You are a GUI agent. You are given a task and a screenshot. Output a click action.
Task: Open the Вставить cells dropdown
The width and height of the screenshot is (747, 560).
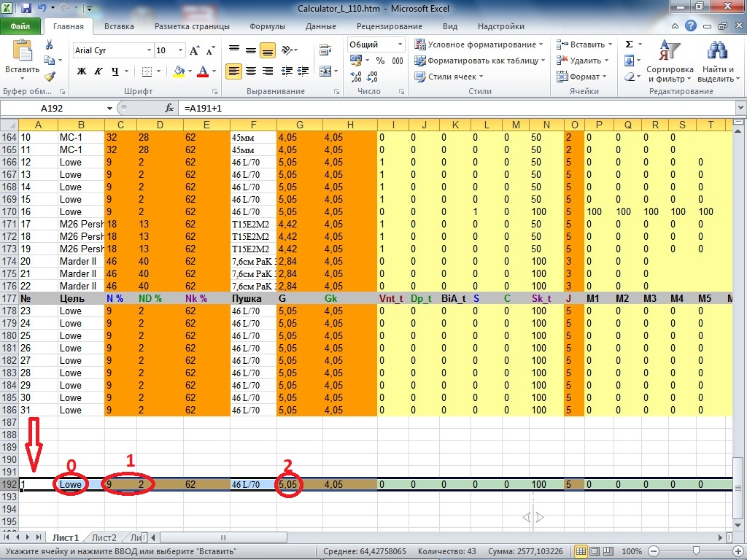click(x=584, y=44)
